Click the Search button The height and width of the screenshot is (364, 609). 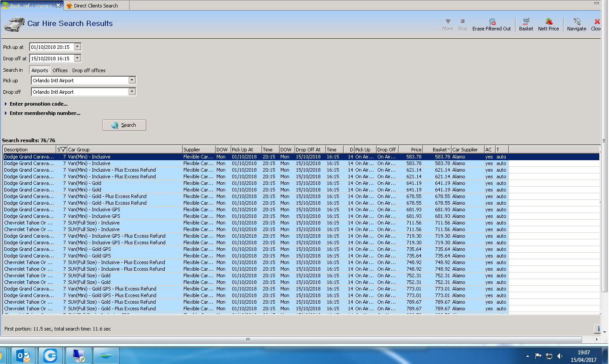(124, 125)
